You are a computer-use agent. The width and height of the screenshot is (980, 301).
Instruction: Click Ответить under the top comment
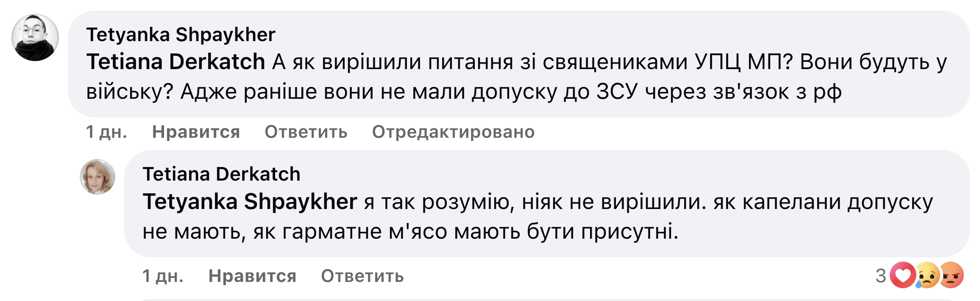[x=306, y=132]
